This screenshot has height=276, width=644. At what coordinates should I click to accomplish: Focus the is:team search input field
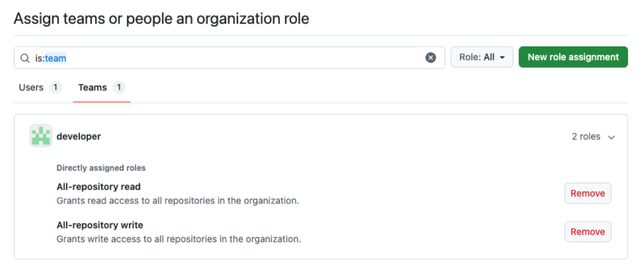click(x=230, y=58)
